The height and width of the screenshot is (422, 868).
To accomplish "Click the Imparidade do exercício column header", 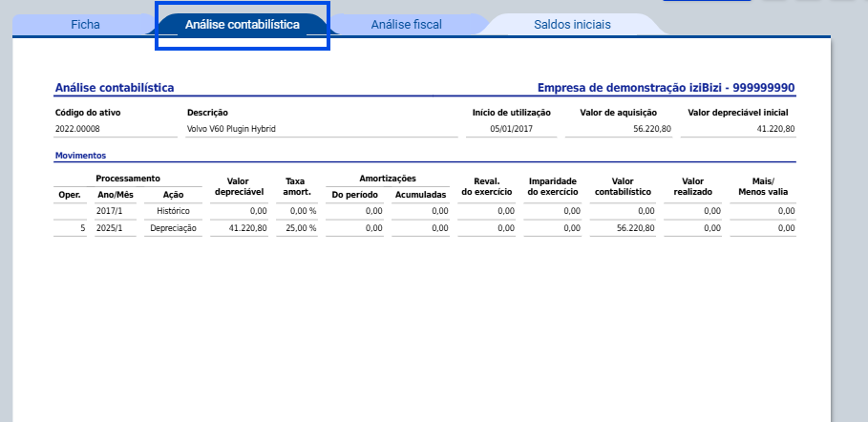I will pyautogui.click(x=553, y=186).
